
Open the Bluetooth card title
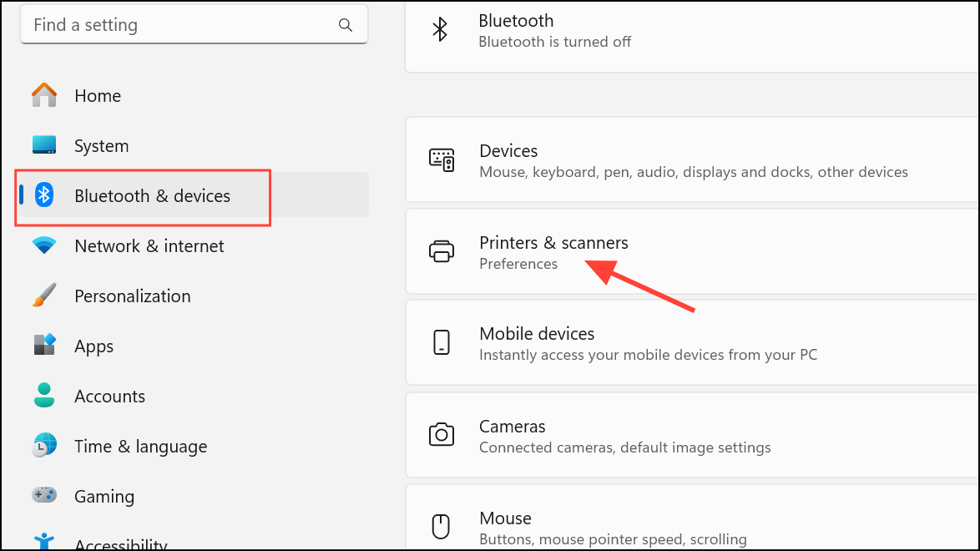coord(516,21)
